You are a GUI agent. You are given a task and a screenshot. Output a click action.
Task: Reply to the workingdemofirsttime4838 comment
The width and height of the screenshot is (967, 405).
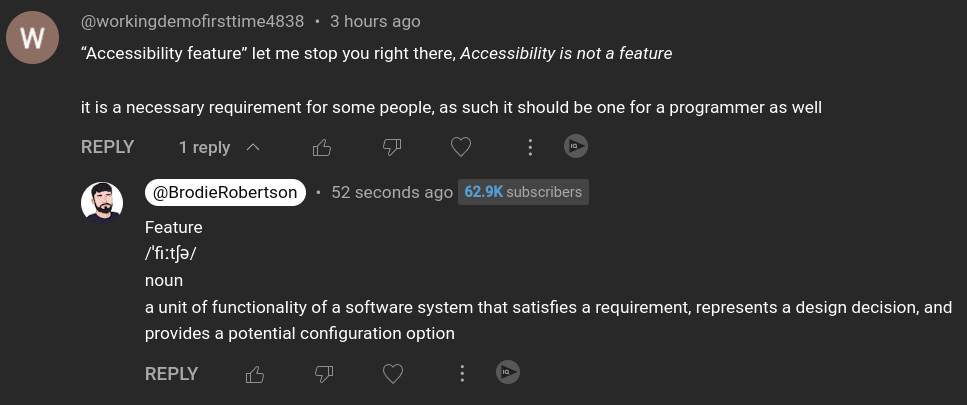point(107,147)
